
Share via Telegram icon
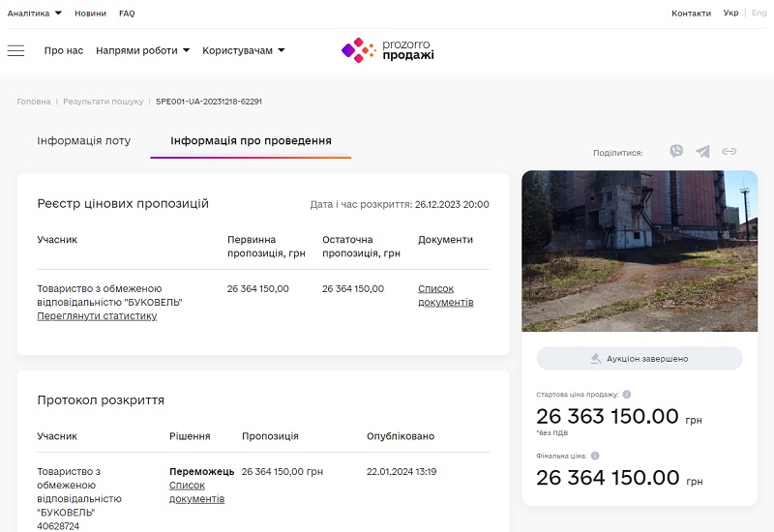702,152
